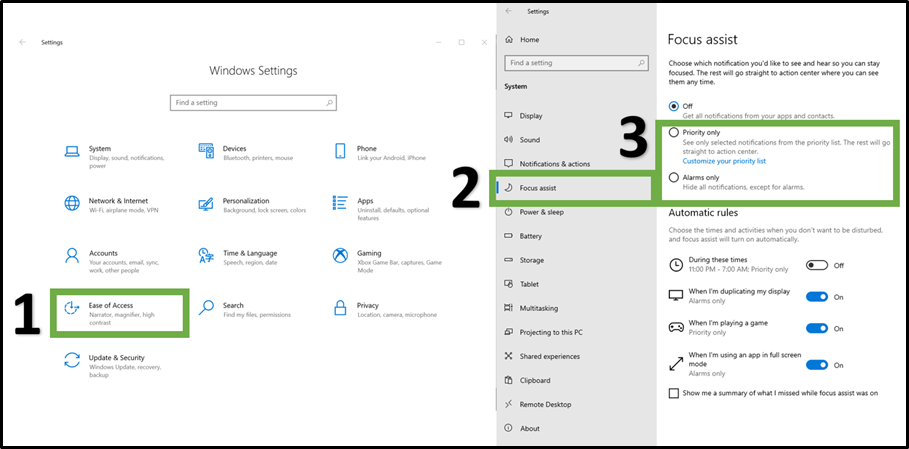Image resolution: width=909 pixels, height=449 pixels.
Task: Click the Shared experiences icon
Action: pos(509,356)
